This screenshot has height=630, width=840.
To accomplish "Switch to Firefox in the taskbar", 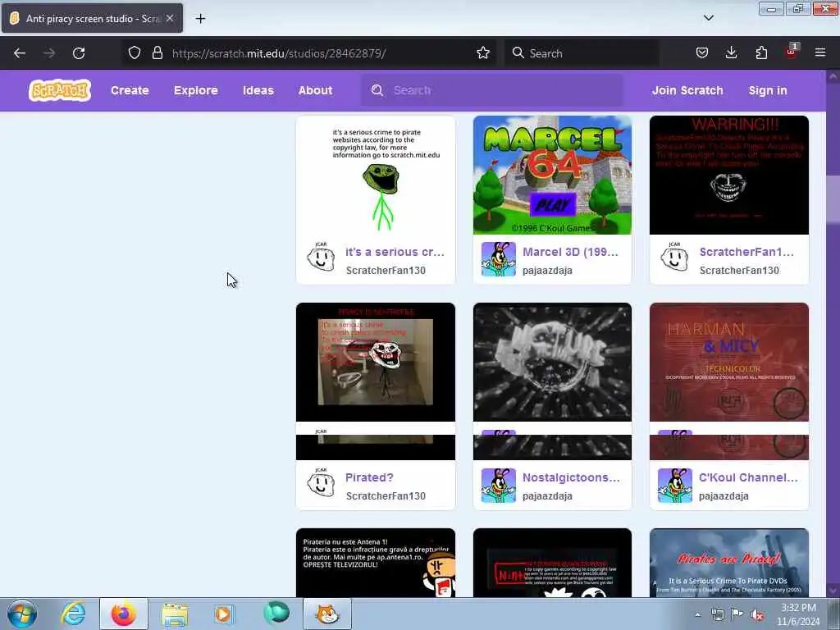I will [x=124, y=614].
